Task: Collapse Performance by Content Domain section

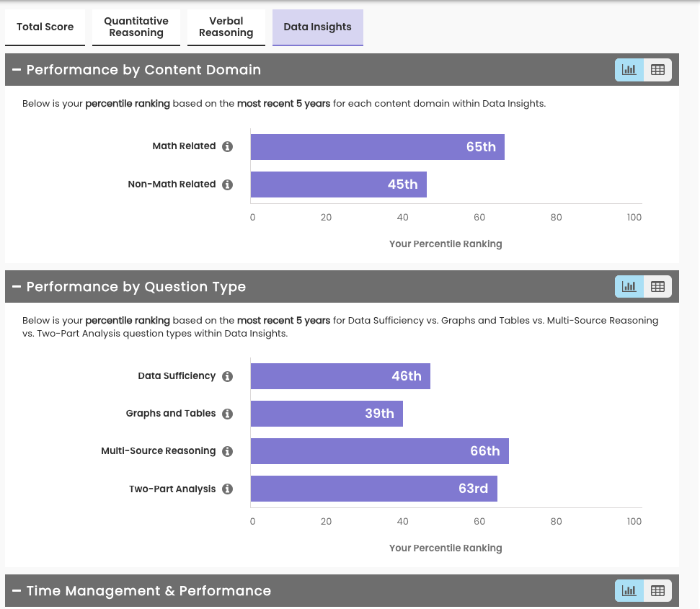Action: coord(17,70)
